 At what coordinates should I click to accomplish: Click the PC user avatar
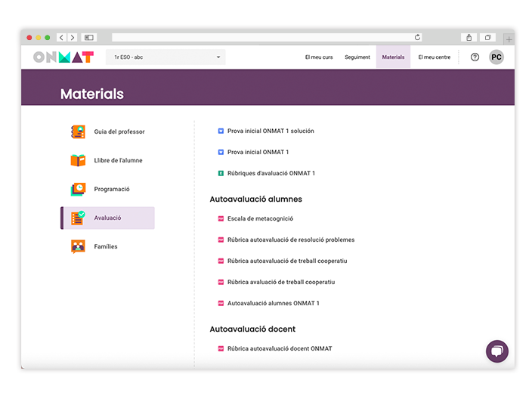click(x=496, y=57)
